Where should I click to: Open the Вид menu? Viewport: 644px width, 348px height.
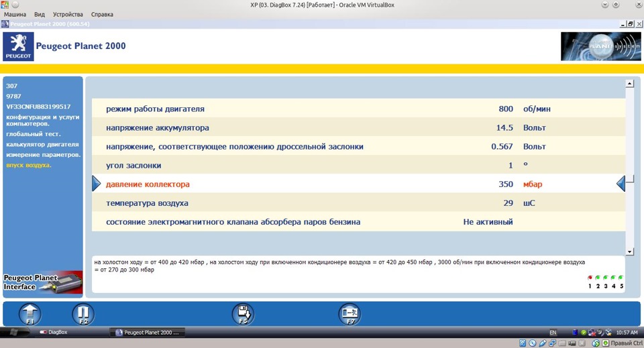[x=40, y=14]
